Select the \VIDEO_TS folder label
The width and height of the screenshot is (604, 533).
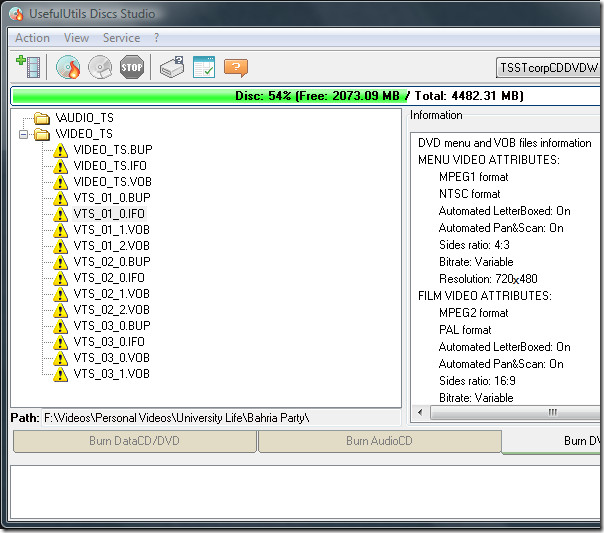point(84,134)
